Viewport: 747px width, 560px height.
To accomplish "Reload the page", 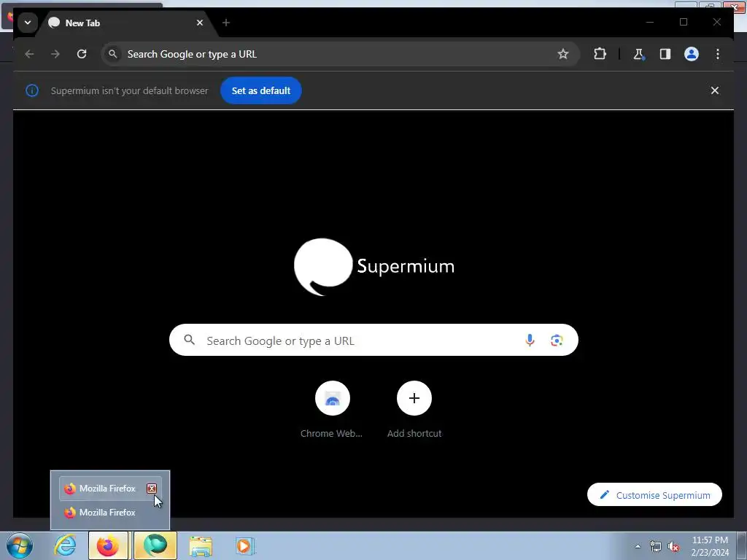I will point(82,54).
